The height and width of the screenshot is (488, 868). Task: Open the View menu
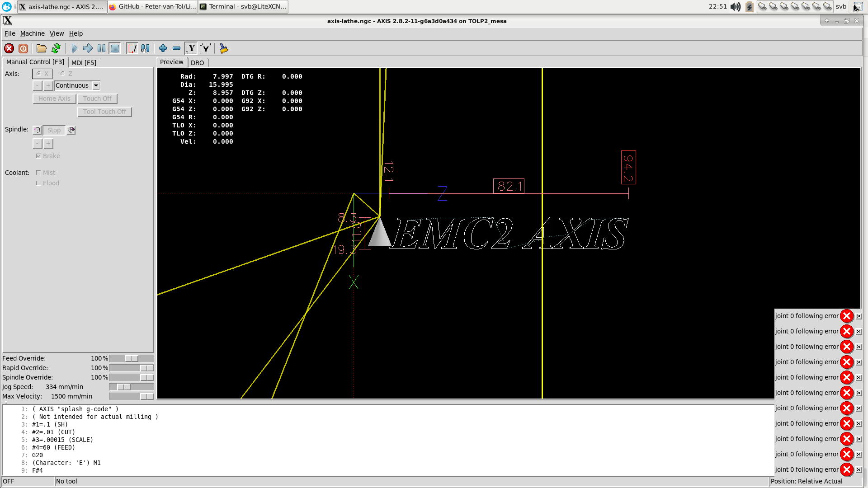[57, 33]
